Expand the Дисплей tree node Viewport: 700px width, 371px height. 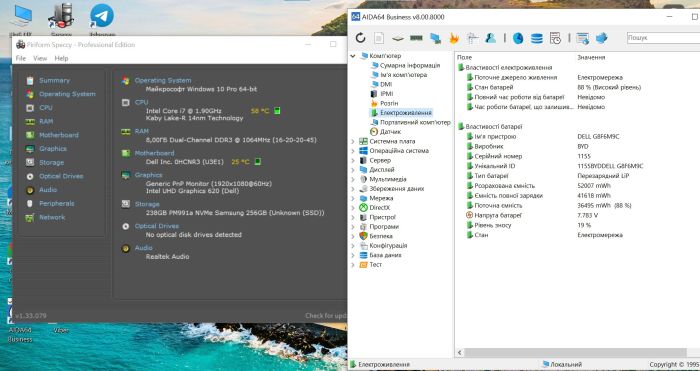353,170
